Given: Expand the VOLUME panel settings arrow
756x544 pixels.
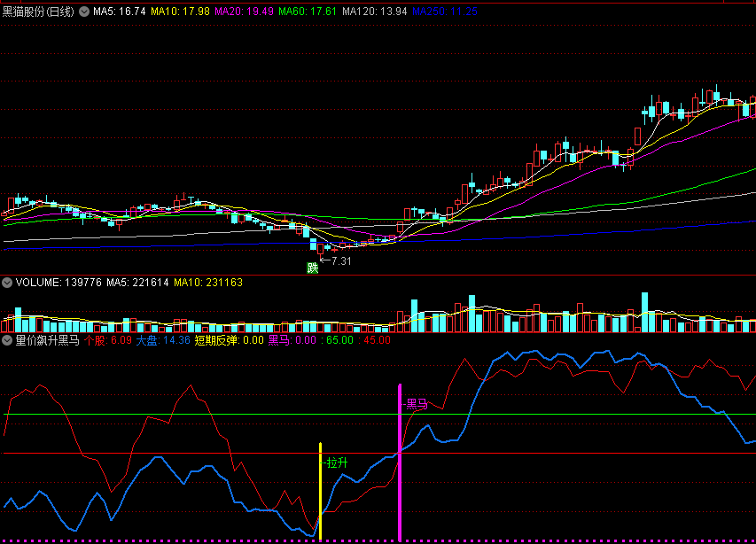Looking at the screenshot, I should coord(7,283).
